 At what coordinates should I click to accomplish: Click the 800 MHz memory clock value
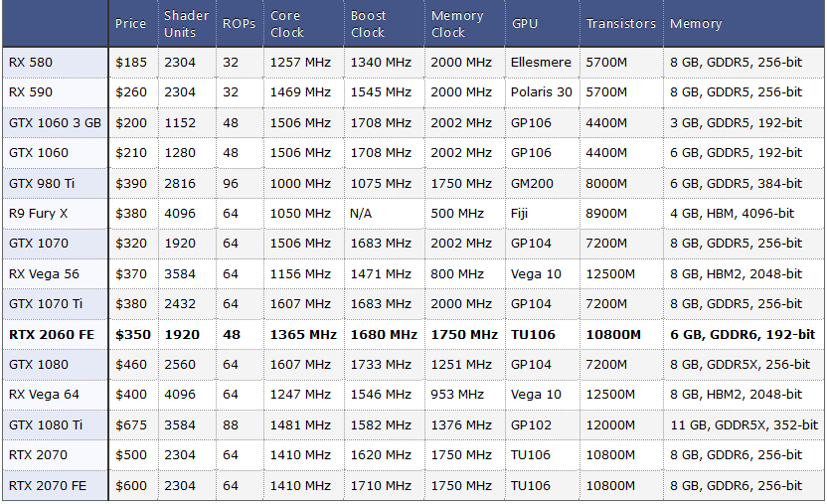point(457,274)
